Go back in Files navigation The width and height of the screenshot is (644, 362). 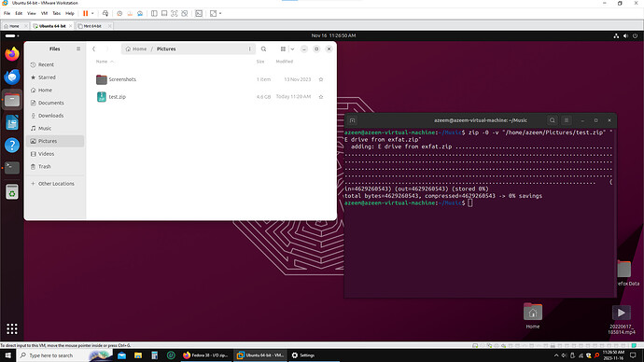[93, 49]
